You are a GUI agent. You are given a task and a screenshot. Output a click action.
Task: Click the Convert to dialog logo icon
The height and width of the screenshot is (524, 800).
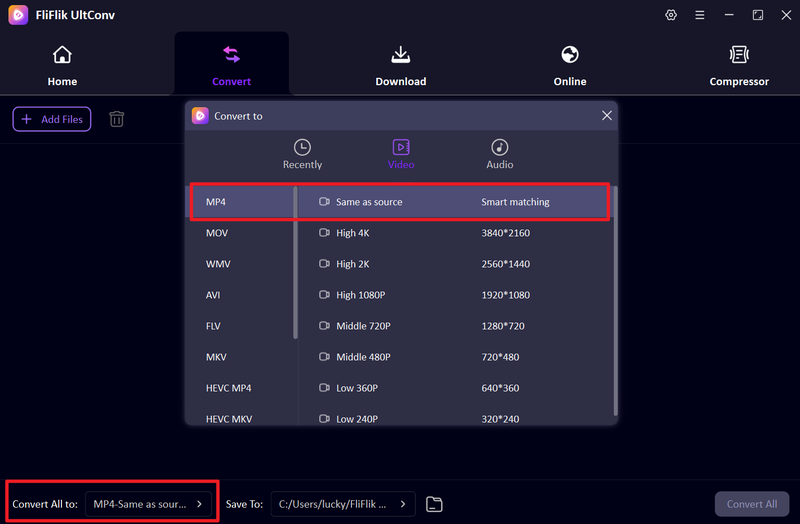[x=200, y=116]
